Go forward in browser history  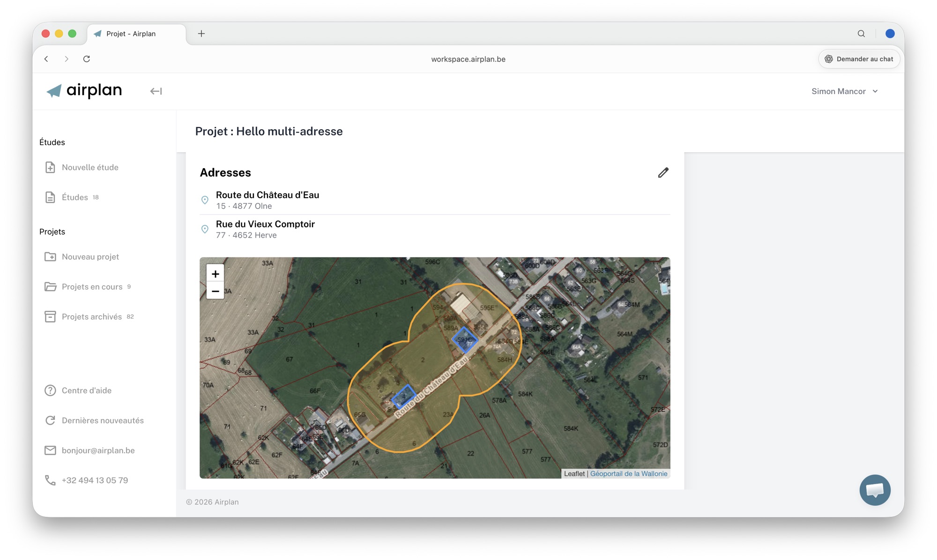pyautogui.click(x=67, y=59)
